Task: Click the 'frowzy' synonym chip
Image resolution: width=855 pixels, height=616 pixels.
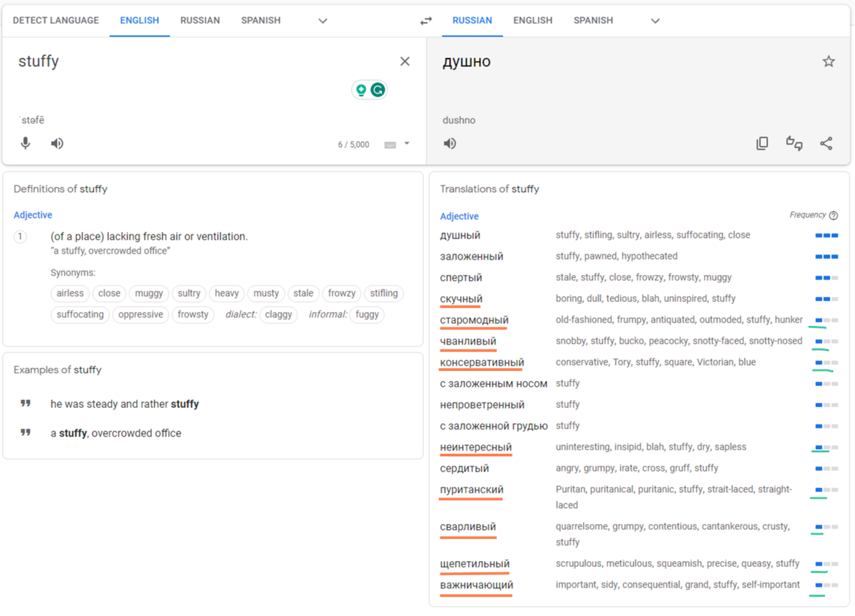Action: 341,293
